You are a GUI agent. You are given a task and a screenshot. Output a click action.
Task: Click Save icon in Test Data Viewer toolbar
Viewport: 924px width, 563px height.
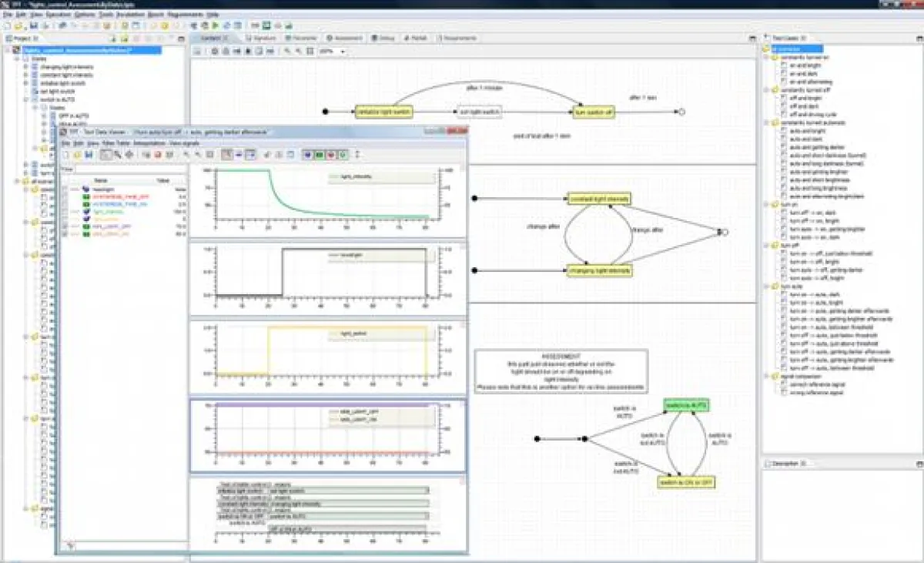point(89,155)
